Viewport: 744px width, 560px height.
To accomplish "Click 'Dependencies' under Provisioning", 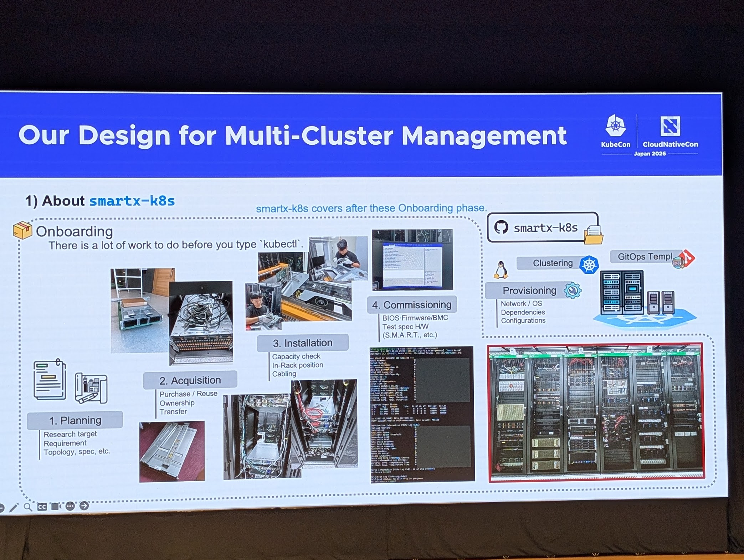I will 523,312.
